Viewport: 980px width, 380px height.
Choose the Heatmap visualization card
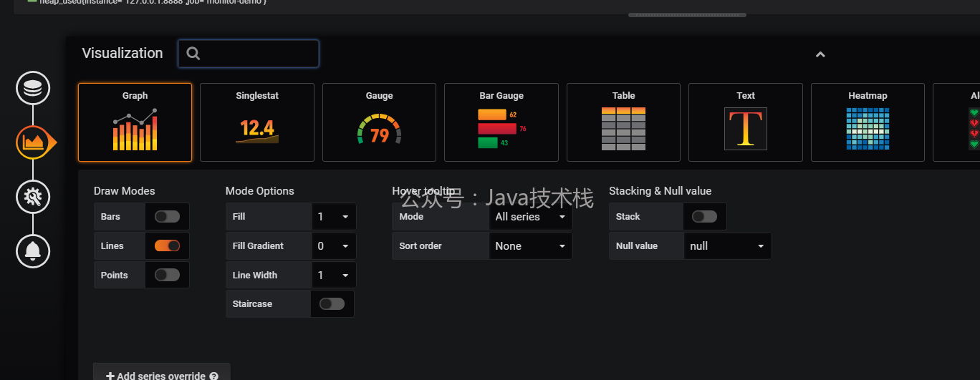tap(868, 122)
